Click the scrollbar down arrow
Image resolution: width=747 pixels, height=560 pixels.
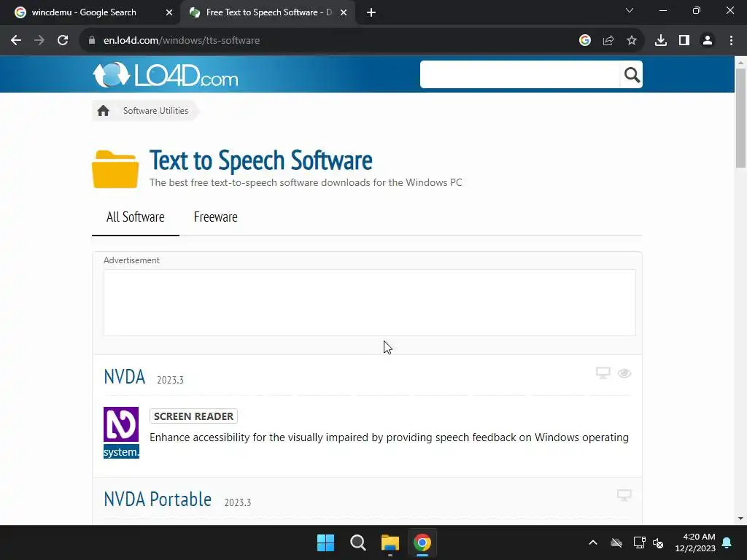pyautogui.click(x=740, y=518)
